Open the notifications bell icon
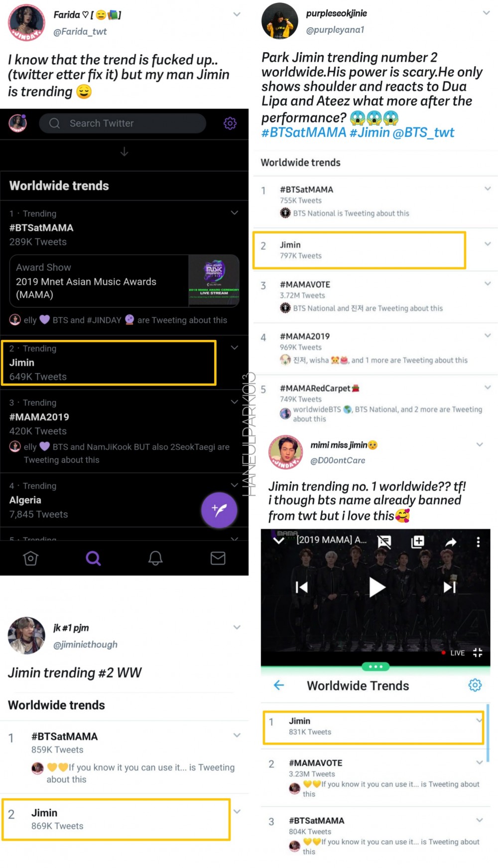498x868 pixels. click(155, 558)
